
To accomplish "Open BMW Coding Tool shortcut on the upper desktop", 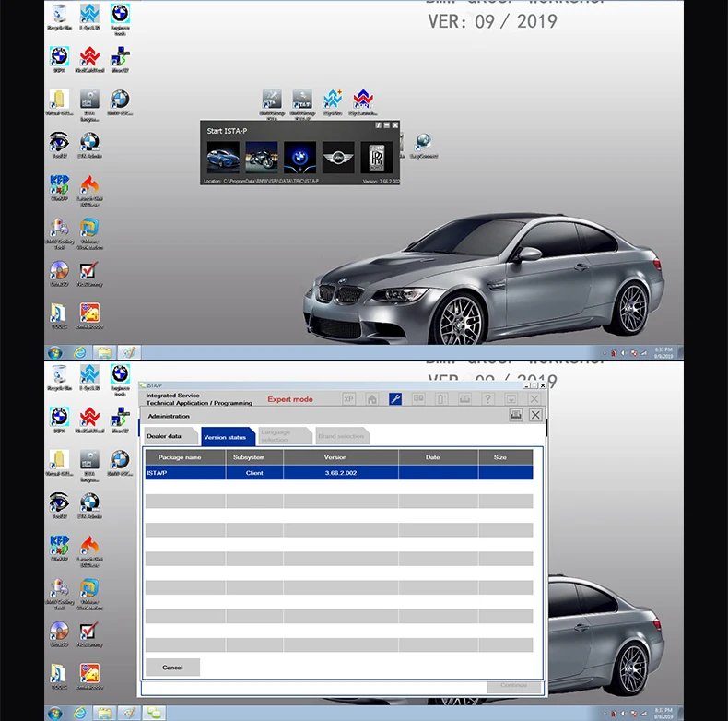I will point(59,233).
